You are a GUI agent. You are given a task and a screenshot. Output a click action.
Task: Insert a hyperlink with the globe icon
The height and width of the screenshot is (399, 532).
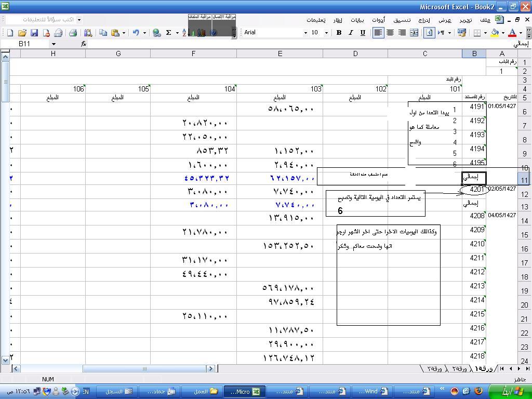pos(156,33)
